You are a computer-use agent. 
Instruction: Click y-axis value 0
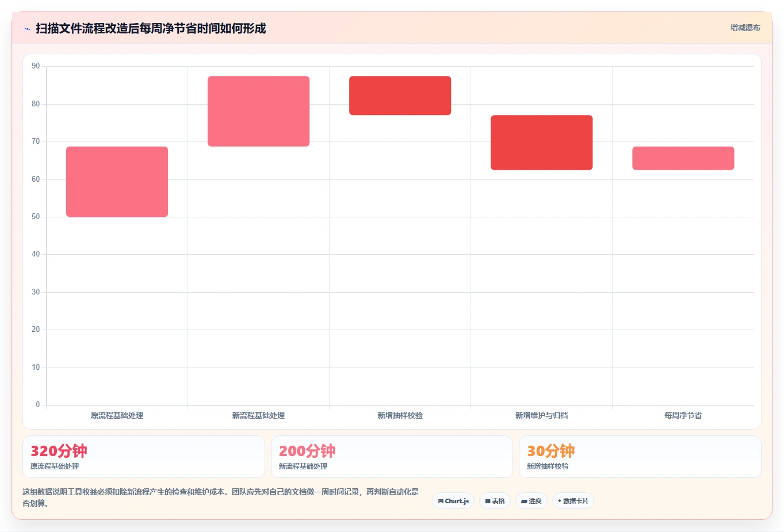click(x=38, y=405)
